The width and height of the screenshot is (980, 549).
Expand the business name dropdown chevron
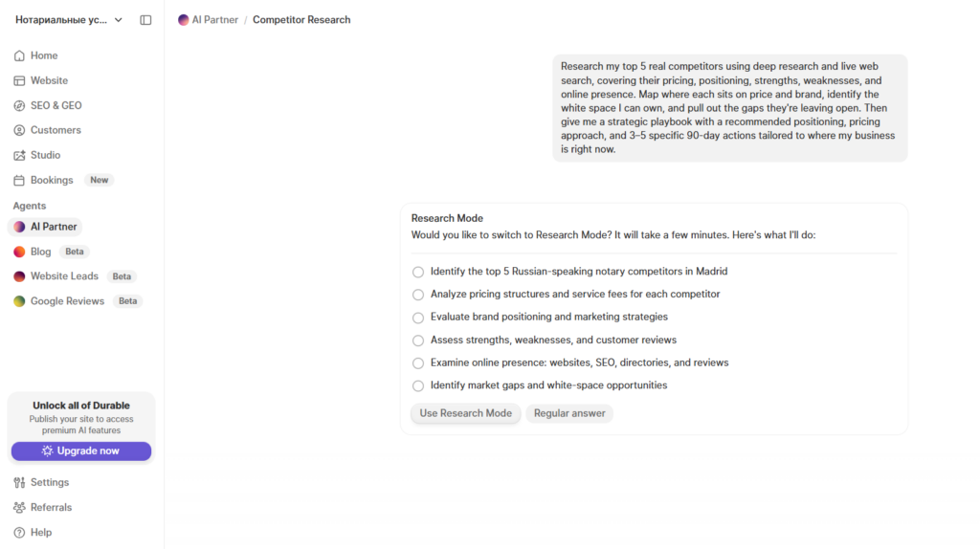[x=118, y=20]
